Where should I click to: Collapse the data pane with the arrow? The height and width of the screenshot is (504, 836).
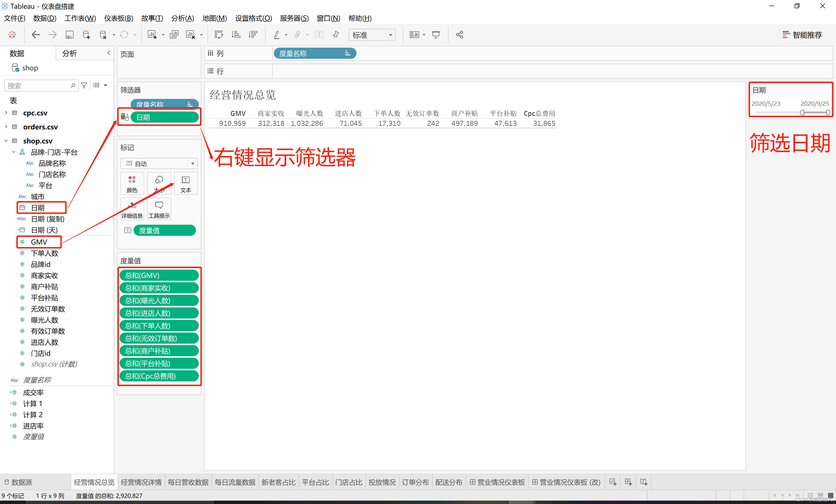pyautogui.click(x=109, y=53)
